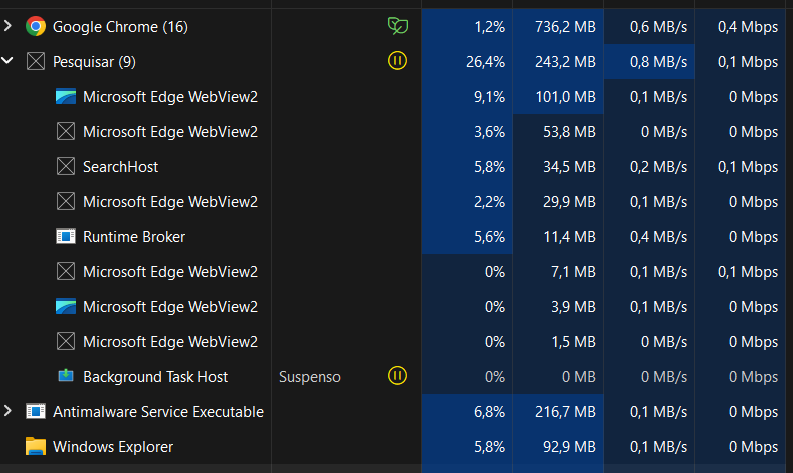This screenshot has height=473, width=793.
Task: Select the "SearchHost" process name
Action: pyautogui.click(x=120, y=167)
